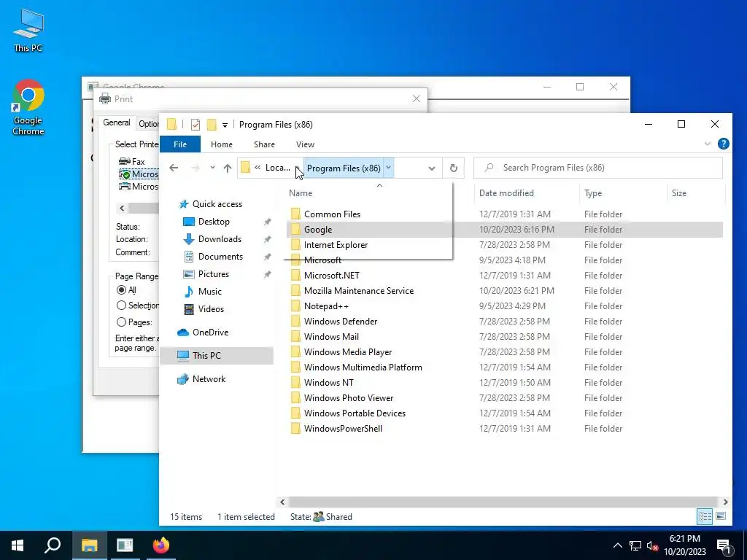Select Music in the navigation pane
Viewport: 747px width, 560px height.
209,292
